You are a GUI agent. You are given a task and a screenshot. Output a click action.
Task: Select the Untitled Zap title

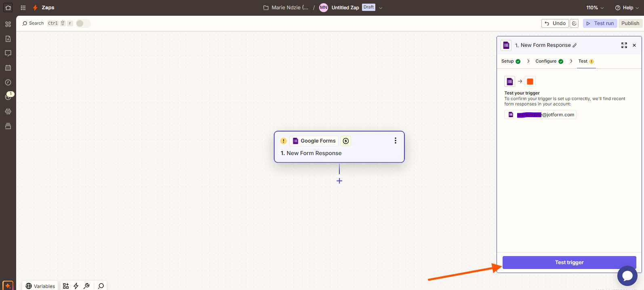coord(345,8)
